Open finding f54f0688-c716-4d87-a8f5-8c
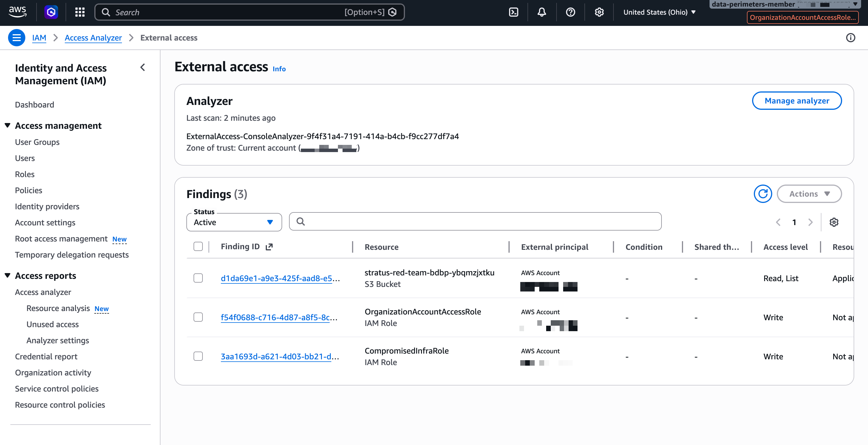The image size is (868, 445). click(279, 317)
